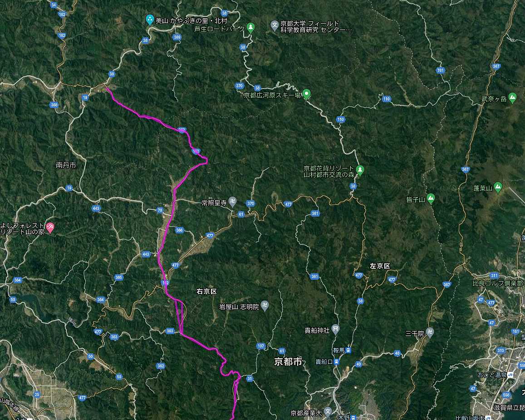Select the 南丹市 city label
The width and height of the screenshot is (525, 420).
[x=66, y=165]
